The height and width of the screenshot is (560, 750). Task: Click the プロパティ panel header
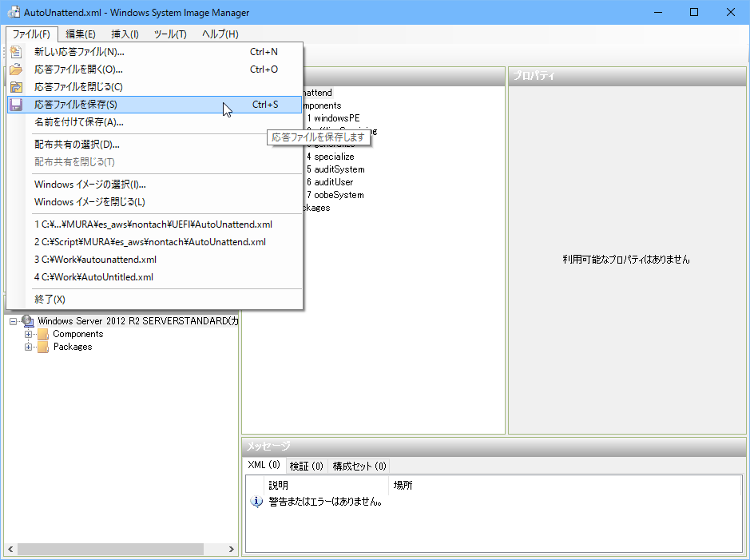627,76
